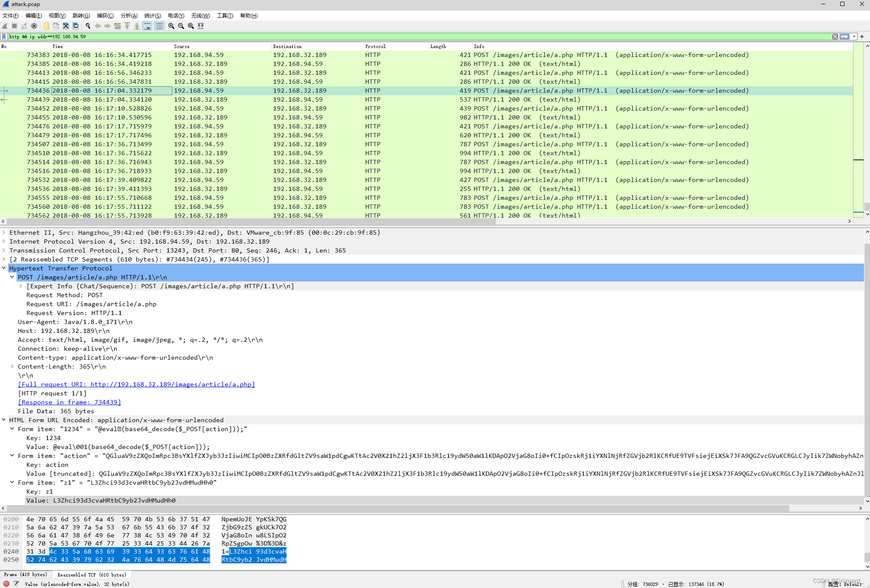Open the 帮助(H) menu

(249, 16)
